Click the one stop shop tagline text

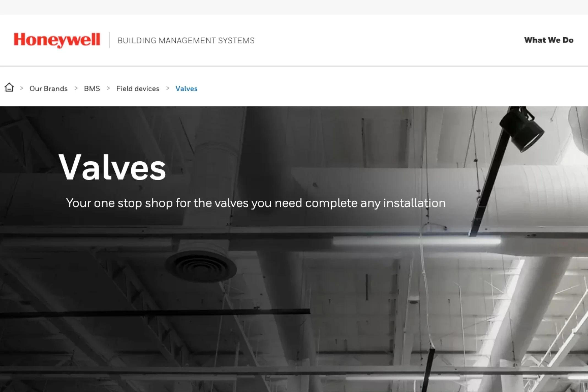pos(256,203)
